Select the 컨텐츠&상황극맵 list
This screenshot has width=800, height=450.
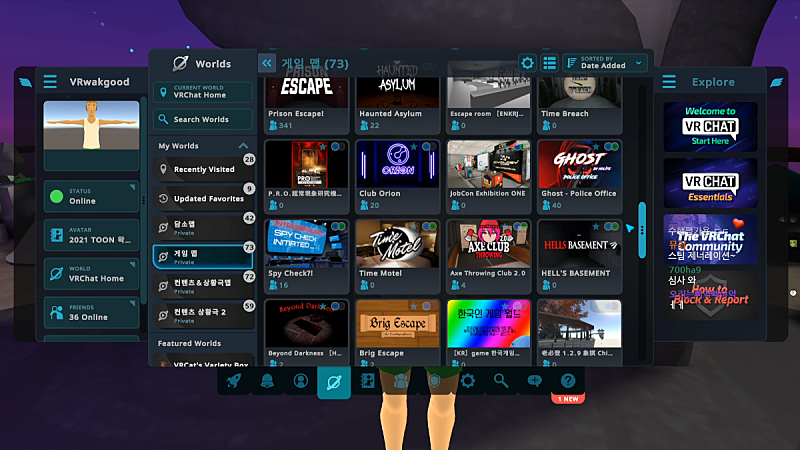coord(203,286)
